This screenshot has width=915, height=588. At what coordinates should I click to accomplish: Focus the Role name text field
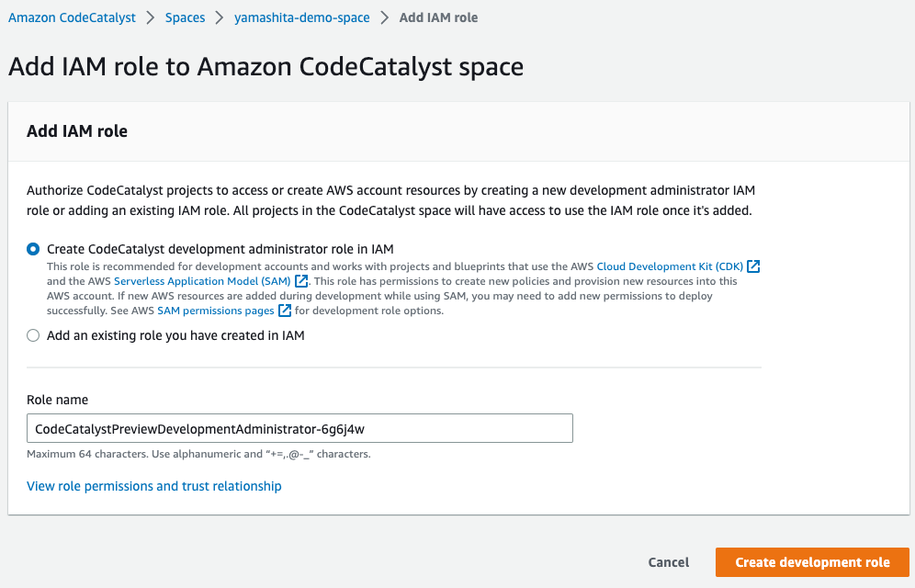299,428
